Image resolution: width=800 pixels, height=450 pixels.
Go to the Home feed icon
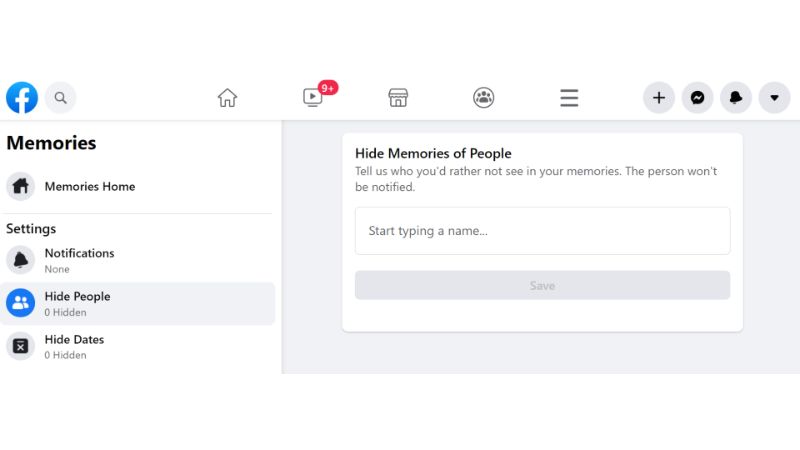[227, 97]
